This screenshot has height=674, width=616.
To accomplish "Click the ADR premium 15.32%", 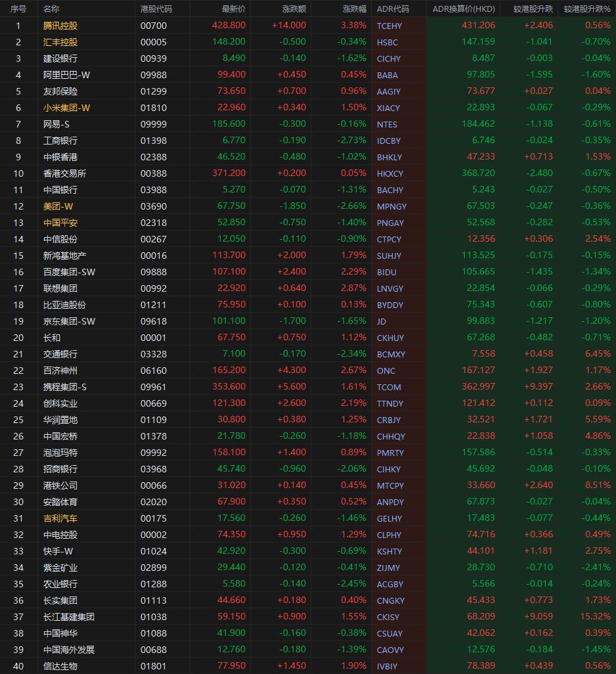I will coord(596,616).
